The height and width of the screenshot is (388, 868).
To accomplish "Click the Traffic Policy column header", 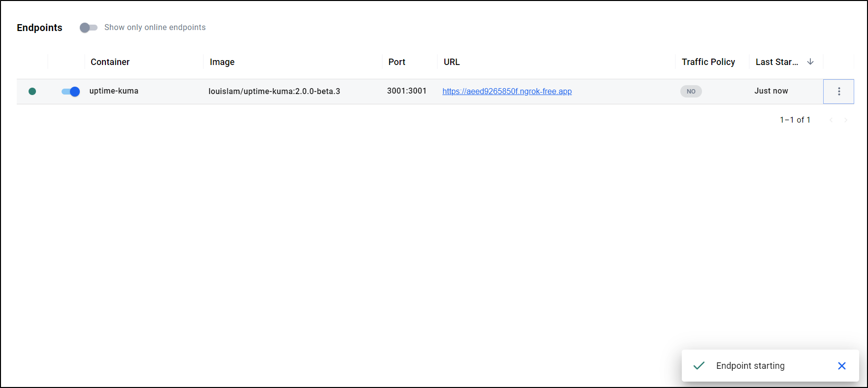I will pos(708,62).
